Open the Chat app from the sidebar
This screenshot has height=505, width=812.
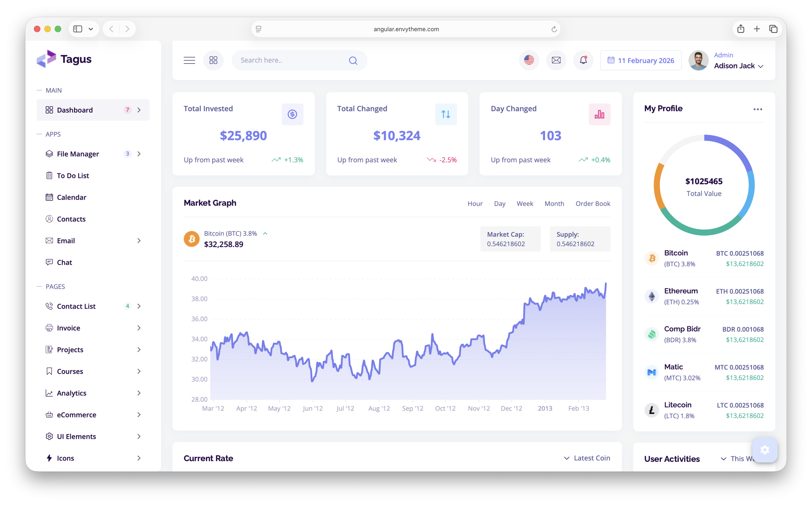pos(64,262)
